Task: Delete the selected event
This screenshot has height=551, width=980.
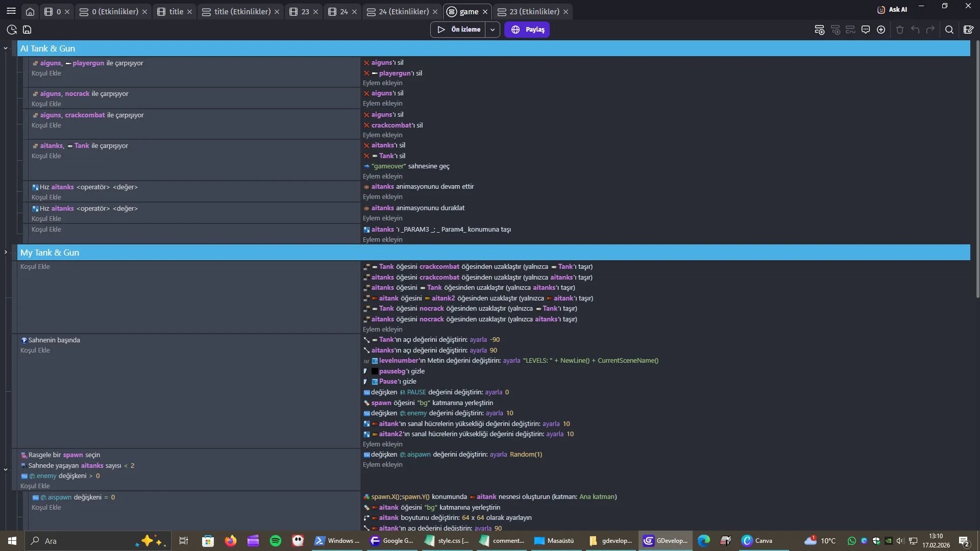Action: (x=900, y=30)
